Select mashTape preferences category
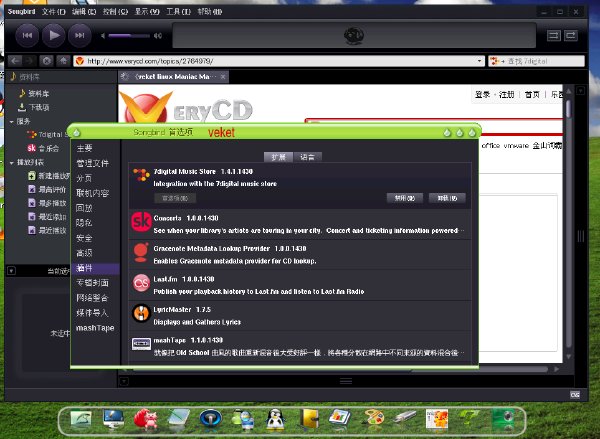Image resolution: width=600 pixels, height=439 pixels. (x=95, y=328)
